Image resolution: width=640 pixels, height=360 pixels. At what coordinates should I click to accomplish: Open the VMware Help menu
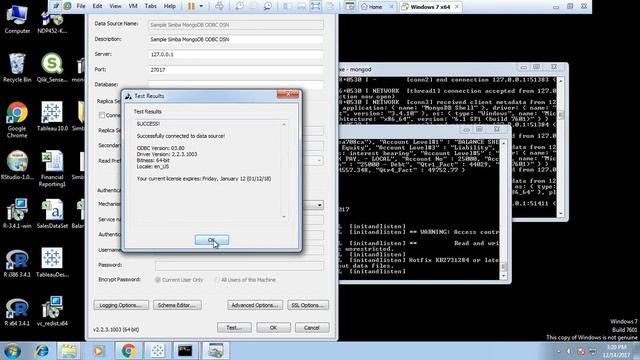tap(170, 6)
